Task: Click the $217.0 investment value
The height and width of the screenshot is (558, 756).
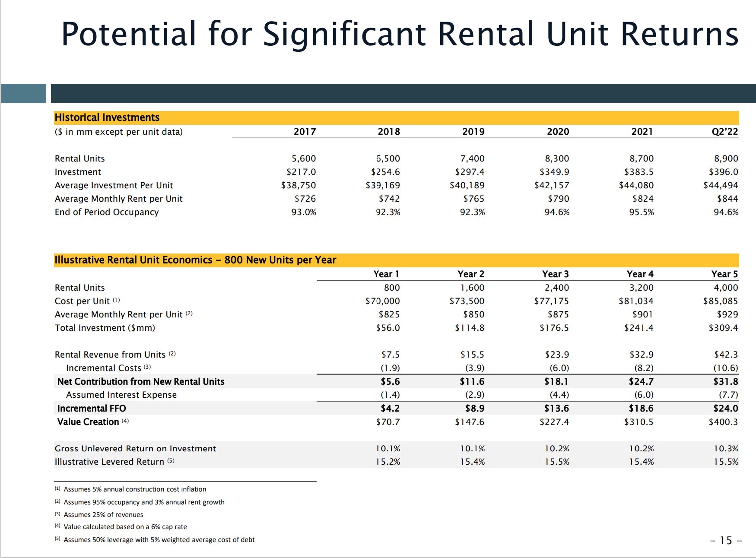Action: click(301, 172)
